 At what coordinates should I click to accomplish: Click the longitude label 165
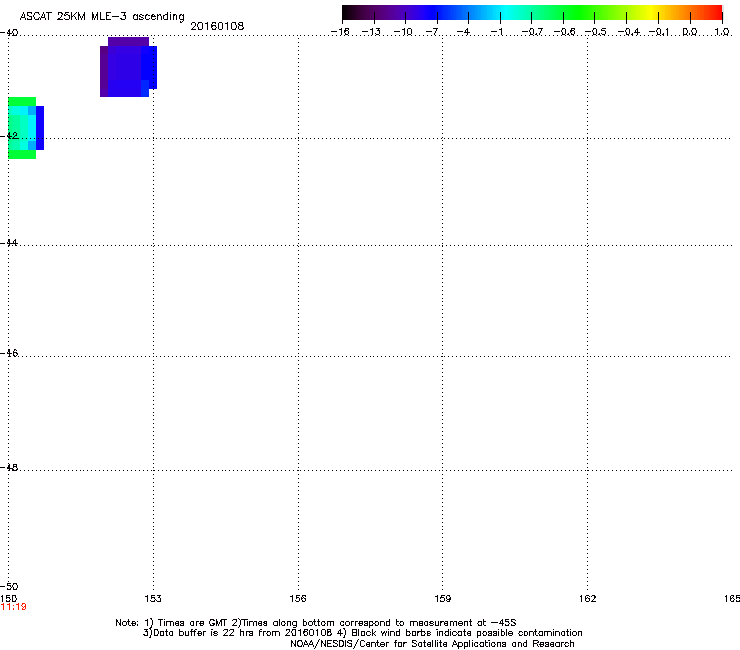(732, 599)
